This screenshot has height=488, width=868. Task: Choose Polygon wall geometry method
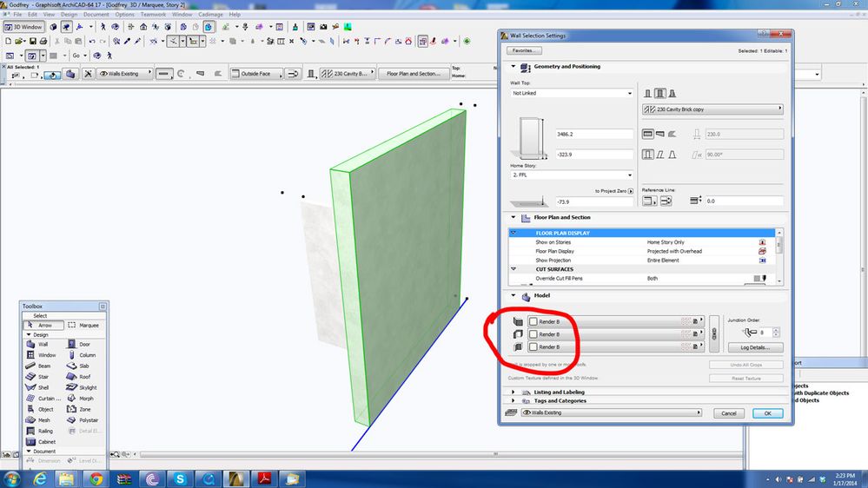coord(672,134)
